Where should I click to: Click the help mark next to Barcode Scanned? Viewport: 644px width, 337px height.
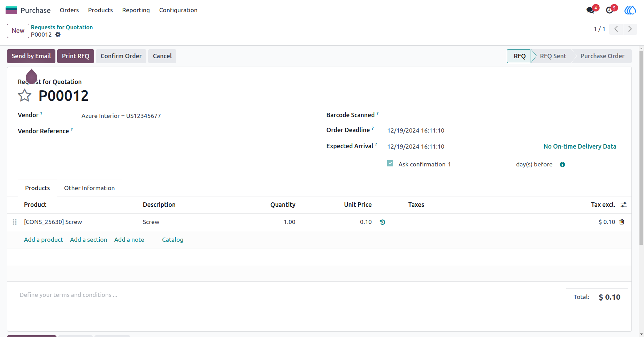(377, 113)
